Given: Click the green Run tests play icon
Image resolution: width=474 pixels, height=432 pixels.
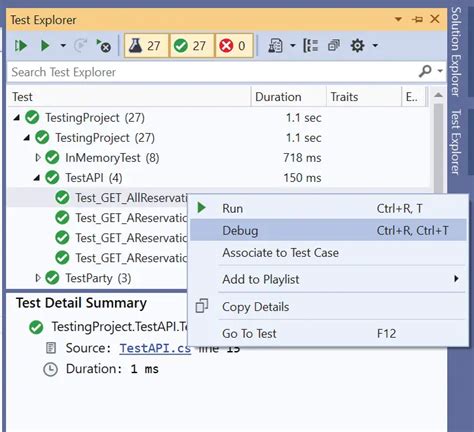Looking at the screenshot, I should point(45,46).
